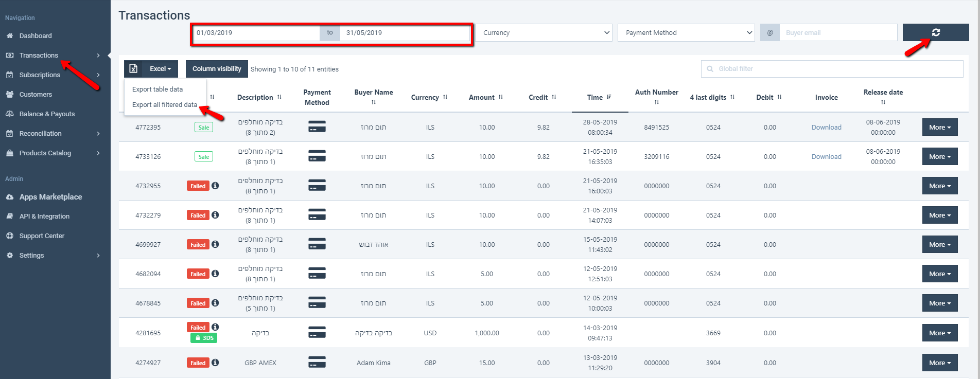This screenshot has width=980, height=379.
Task: Click the Excel file icon
Action: (133, 69)
